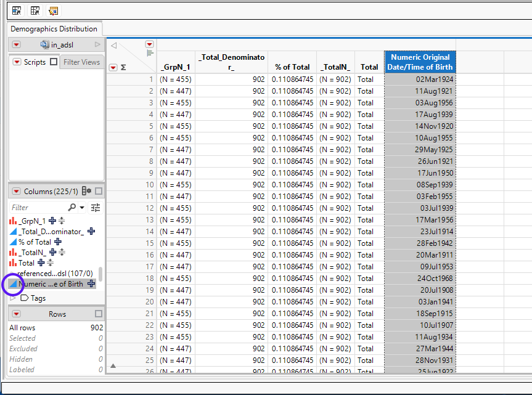Select the % of Total column header
The height and width of the screenshot is (395, 532).
292,67
